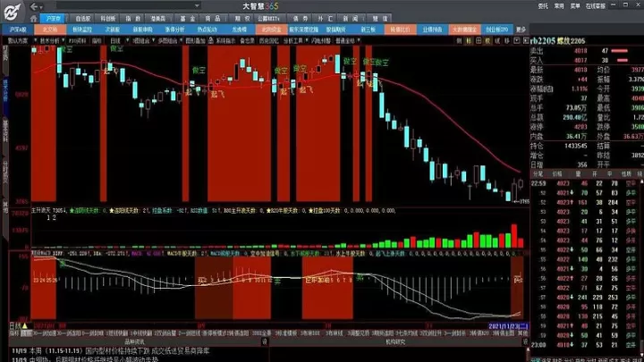
Task: Click the 移 toolbar icon
Action: pyautogui.click(x=507, y=40)
